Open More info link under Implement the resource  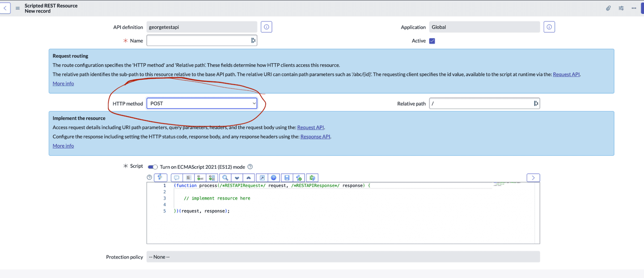point(63,145)
